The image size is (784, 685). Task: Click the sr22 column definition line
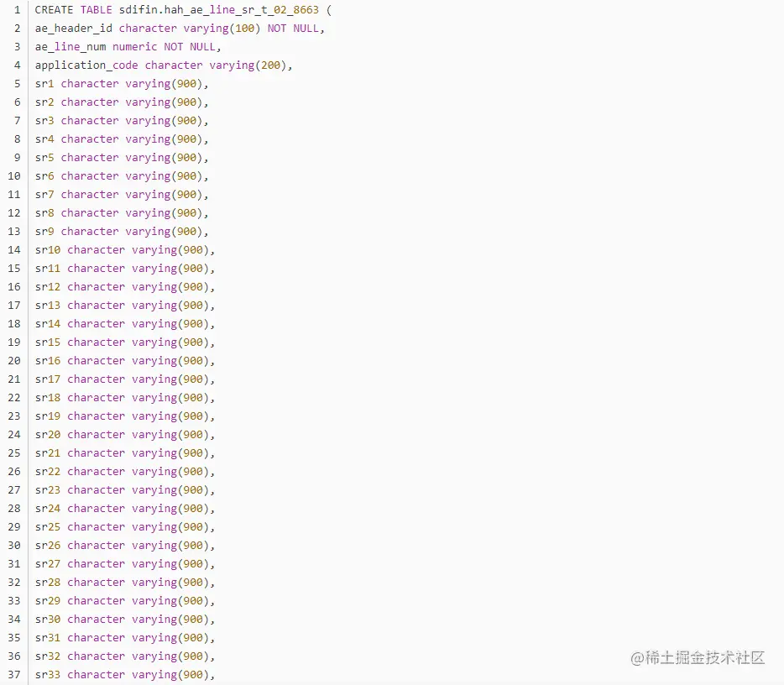[125, 473]
